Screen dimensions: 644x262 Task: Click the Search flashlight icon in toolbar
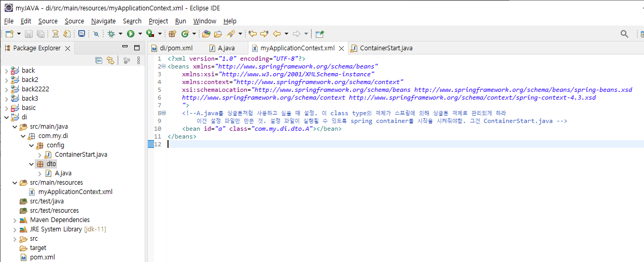pyautogui.click(x=231, y=34)
